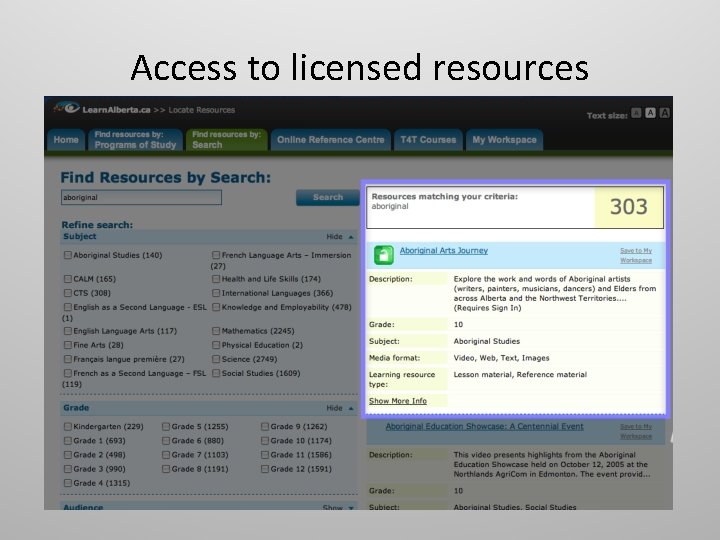Screen dimensions: 720x540
Task: Check the Science (2749) box
Action: click(x=216, y=359)
